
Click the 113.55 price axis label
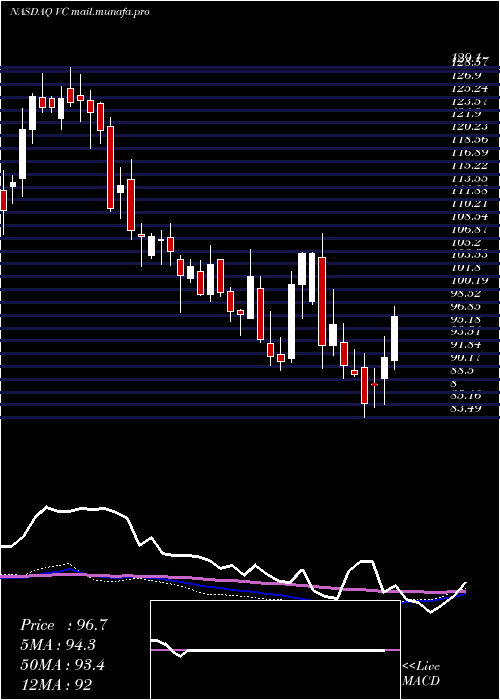470,179
